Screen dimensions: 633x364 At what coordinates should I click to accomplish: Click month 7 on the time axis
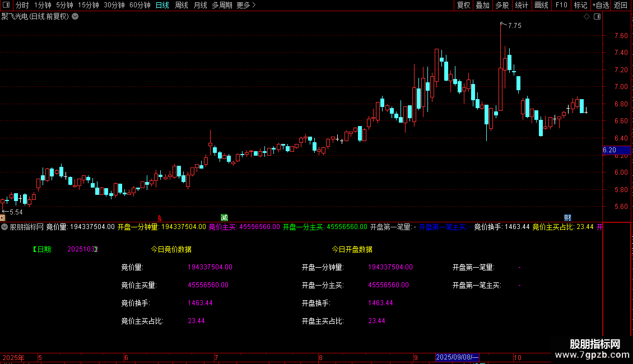[216, 357]
